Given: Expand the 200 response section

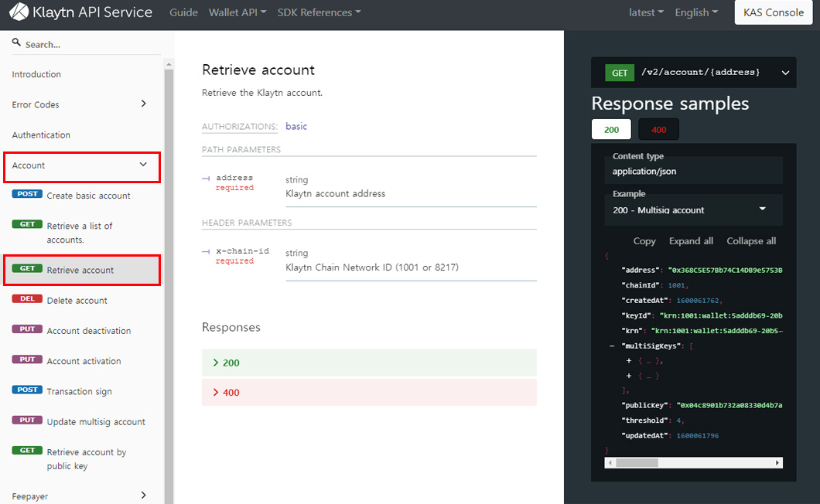Looking at the screenshot, I should coord(369,363).
